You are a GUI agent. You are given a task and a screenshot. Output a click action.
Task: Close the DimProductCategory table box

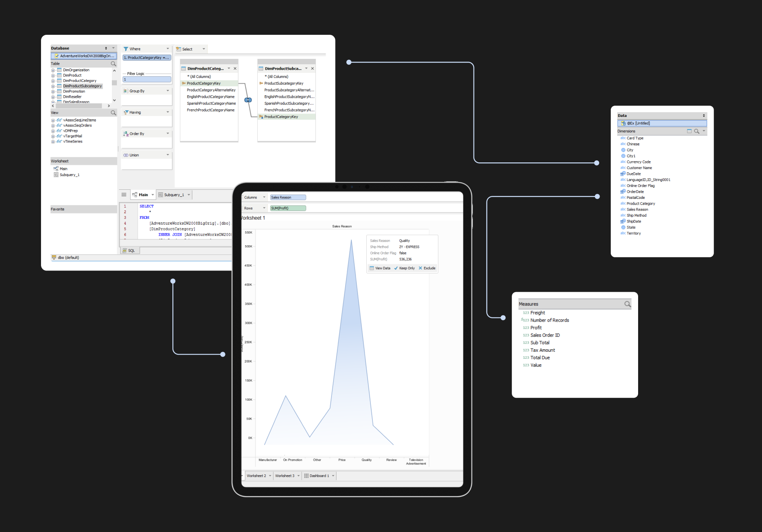[235, 69]
